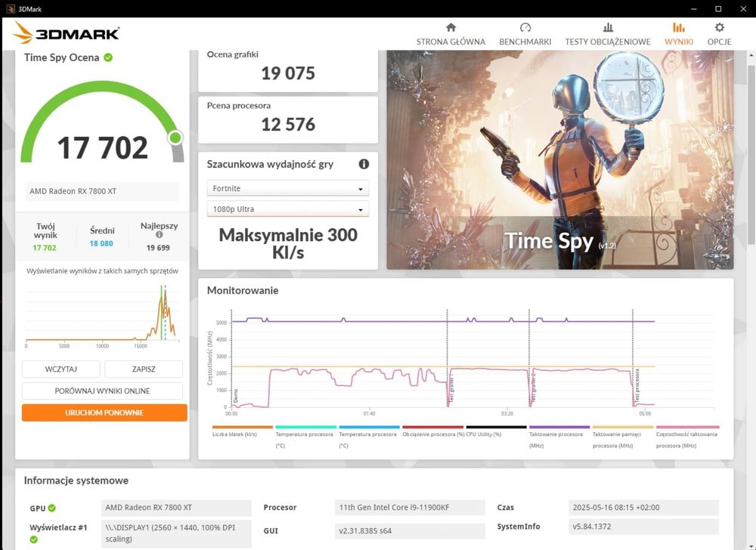Screen dimensions: 756x550
Task: Click Czas value 2025-05-16 08:15 +02:00
Action: (x=643, y=508)
